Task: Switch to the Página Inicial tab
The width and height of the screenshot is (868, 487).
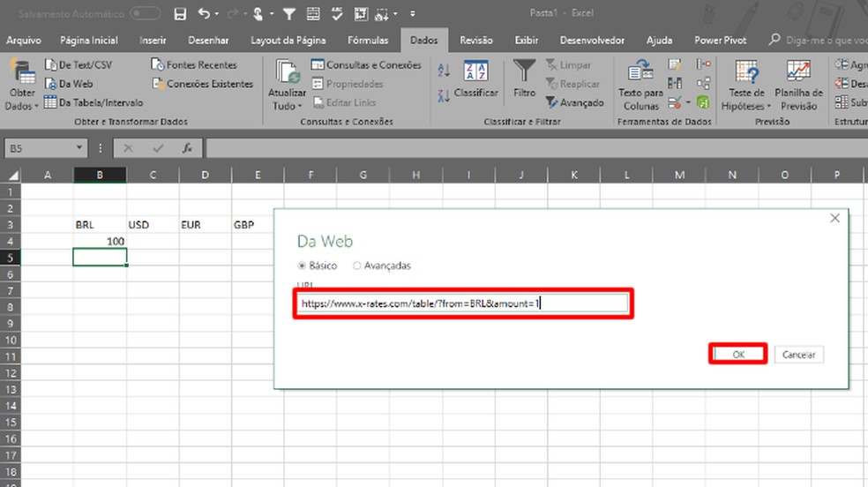Action: coord(88,41)
